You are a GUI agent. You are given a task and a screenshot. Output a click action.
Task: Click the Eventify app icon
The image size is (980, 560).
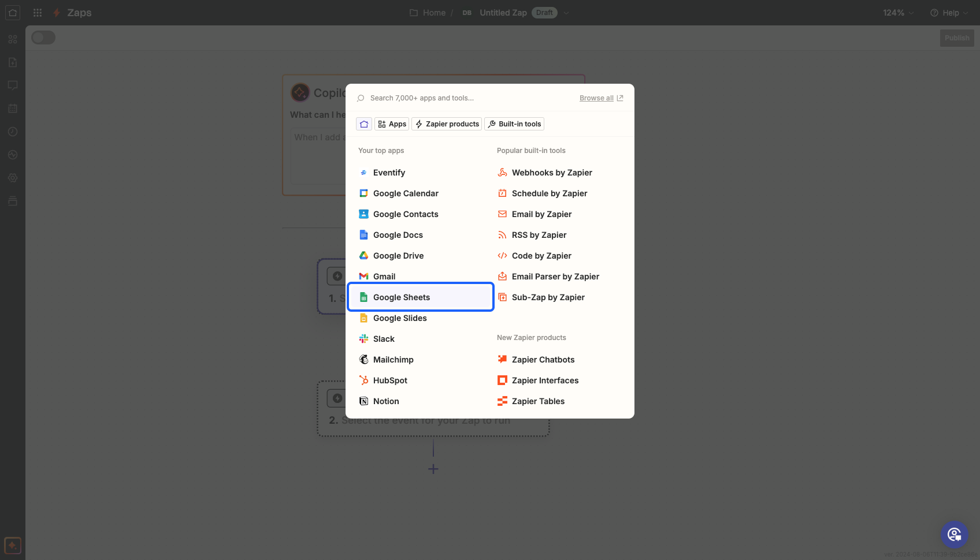click(363, 173)
